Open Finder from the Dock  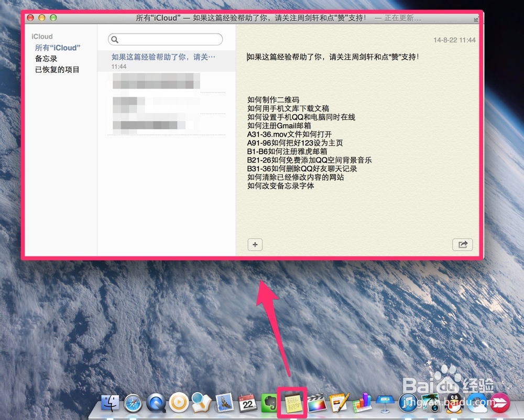[x=111, y=404]
